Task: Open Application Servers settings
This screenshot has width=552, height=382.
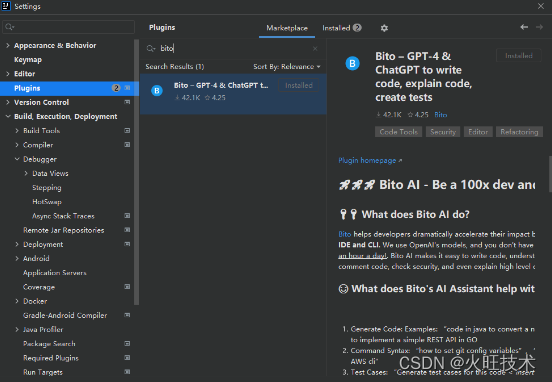Action: coord(55,273)
